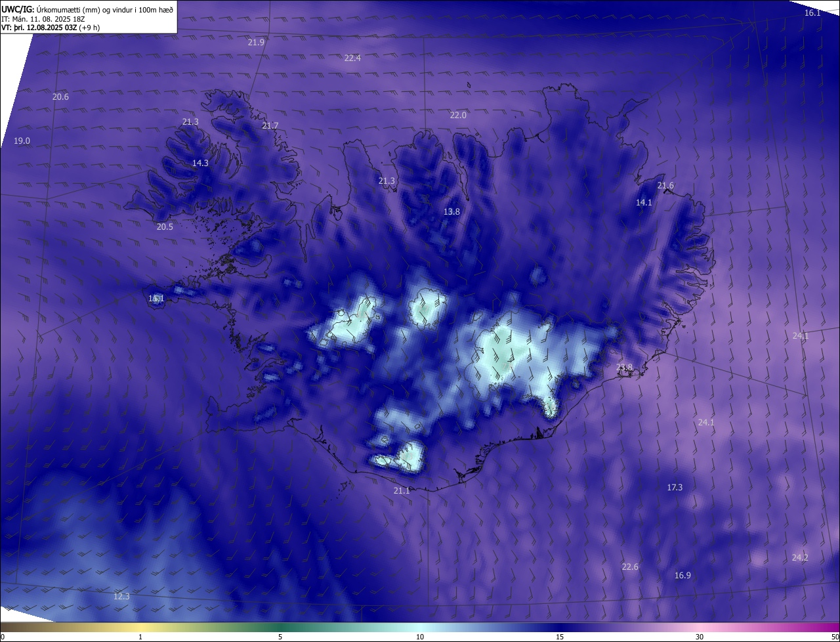The height and width of the screenshot is (642, 840).
Task: Click the 14.3 value label on the map
Action: (200, 163)
